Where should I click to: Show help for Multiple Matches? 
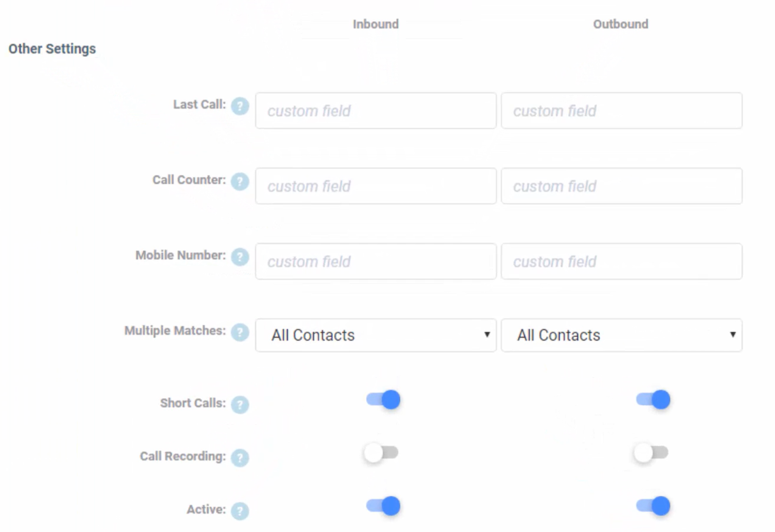(240, 332)
